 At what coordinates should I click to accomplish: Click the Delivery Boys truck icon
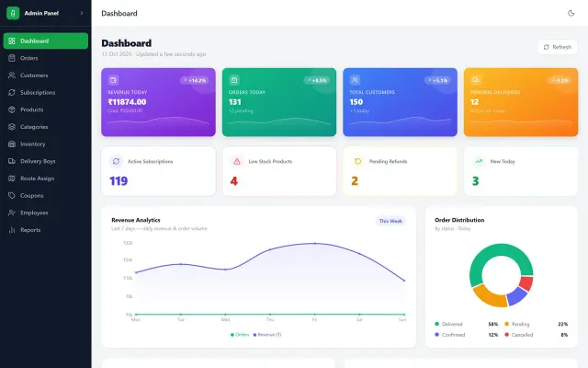12,161
